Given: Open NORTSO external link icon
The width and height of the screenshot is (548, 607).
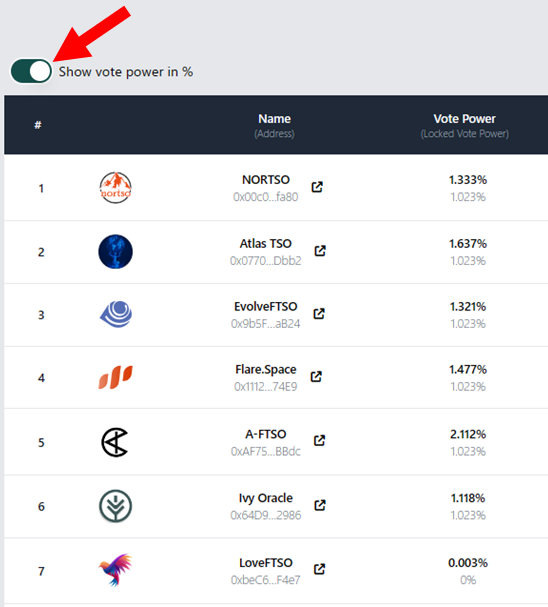Looking at the screenshot, I should click(317, 187).
